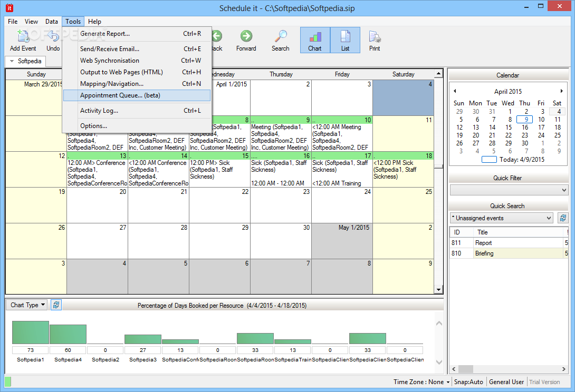Select Output to Web Pages (HTML)
Screen dimensions: 575x392
pyautogui.click(x=137, y=72)
